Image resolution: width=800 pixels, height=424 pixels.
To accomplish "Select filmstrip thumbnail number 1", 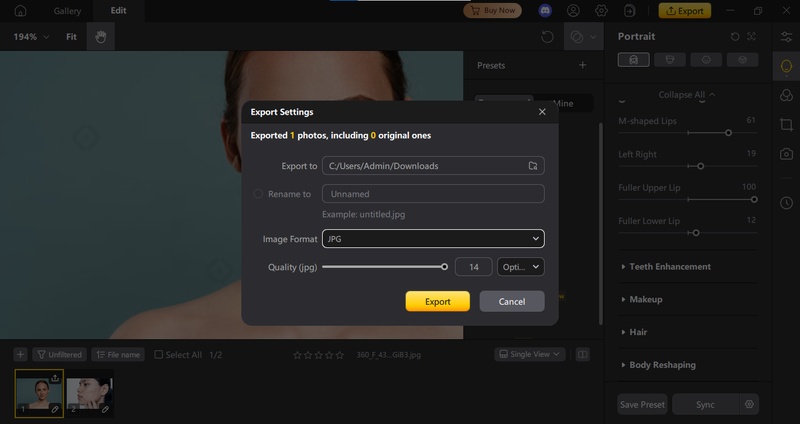I will point(39,393).
